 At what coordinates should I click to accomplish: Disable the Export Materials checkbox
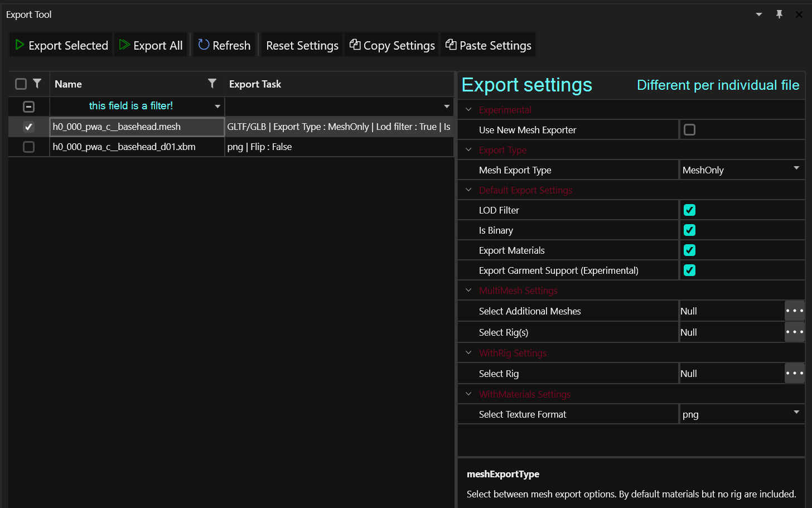click(x=690, y=250)
